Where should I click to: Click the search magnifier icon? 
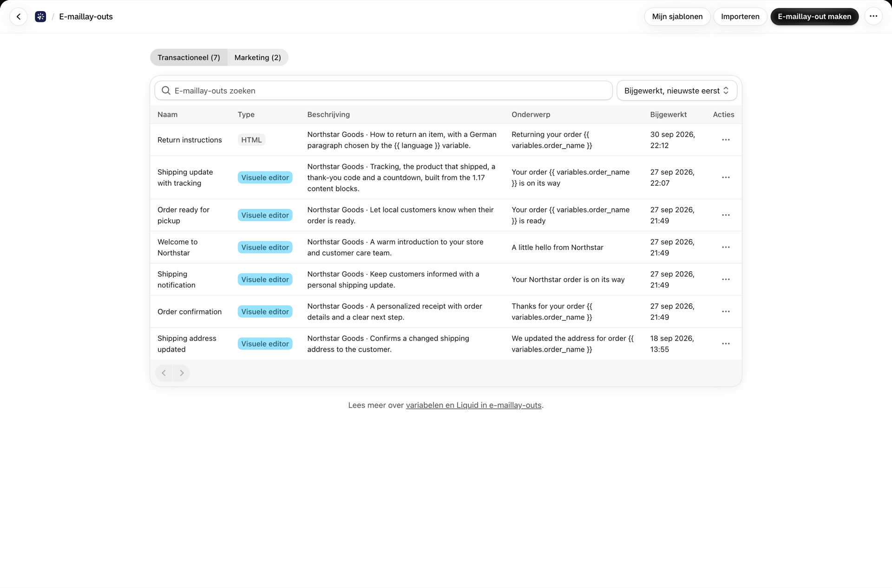click(x=166, y=91)
